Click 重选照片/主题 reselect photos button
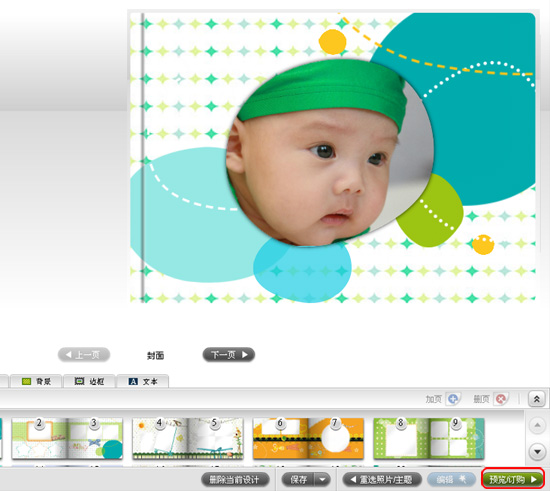 (382, 479)
